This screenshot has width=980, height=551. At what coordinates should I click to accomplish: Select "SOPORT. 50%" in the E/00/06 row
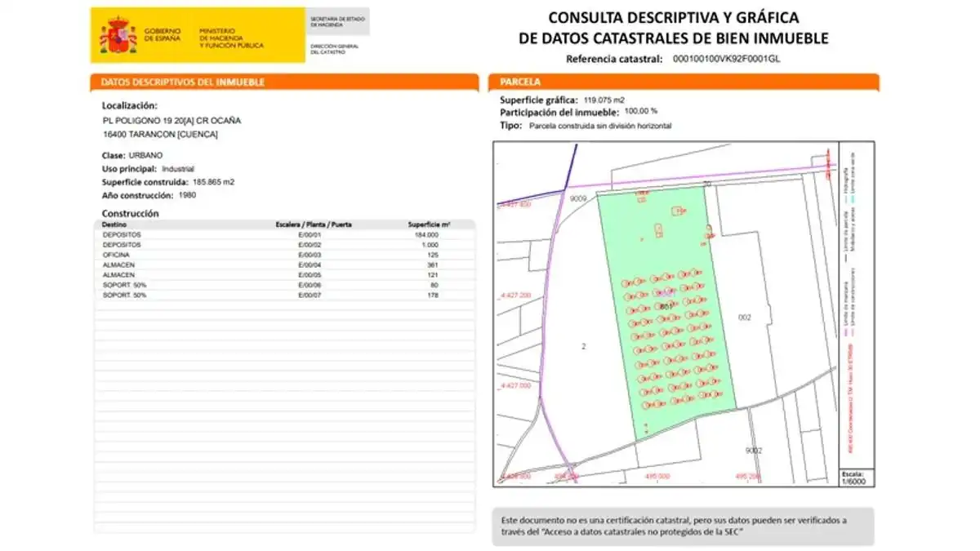click(124, 285)
